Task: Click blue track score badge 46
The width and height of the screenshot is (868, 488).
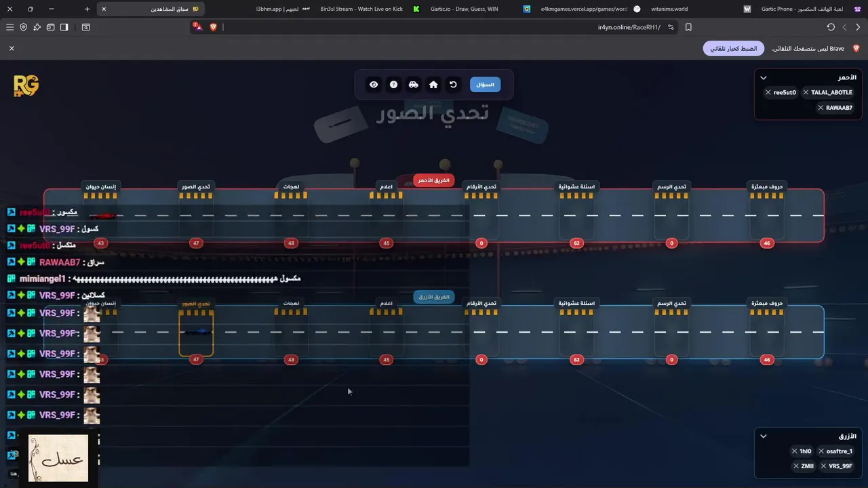Action: coord(767,360)
